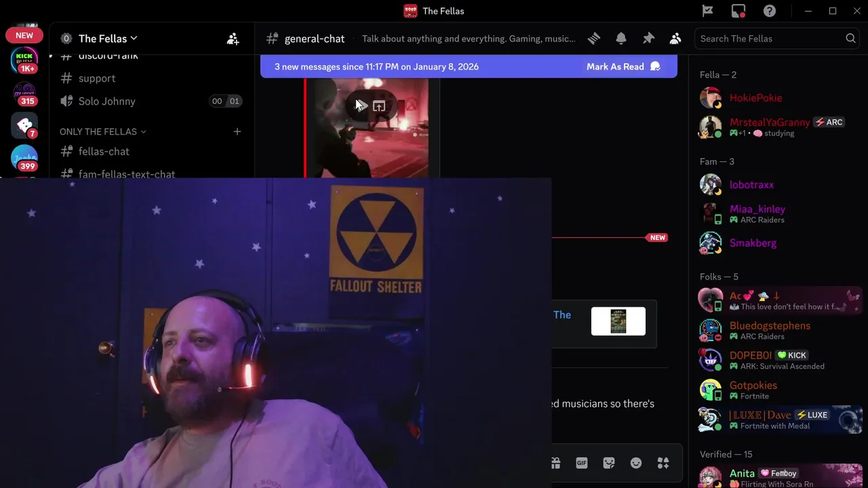Screen dimensions: 868x488
Task: Toggle the member list icon
Action: (x=675, y=39)
